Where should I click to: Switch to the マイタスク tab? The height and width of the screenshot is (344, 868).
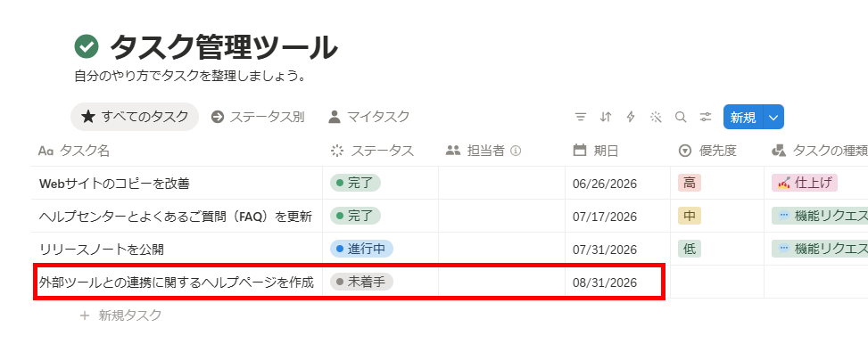coord(368,117)
